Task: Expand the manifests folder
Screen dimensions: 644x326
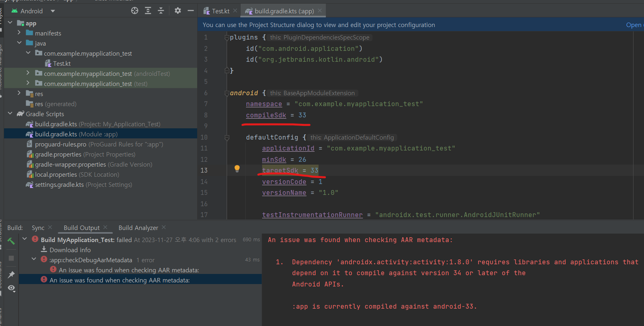Action: pyautogui.click(x=19, y=32)
